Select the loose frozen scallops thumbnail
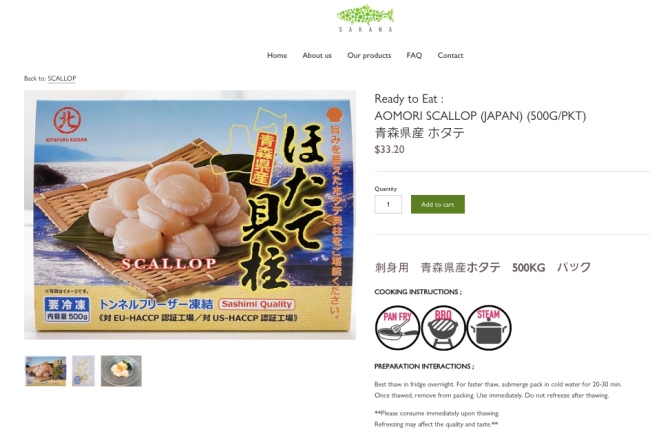The image size is (650, 434). pos(83,371)
